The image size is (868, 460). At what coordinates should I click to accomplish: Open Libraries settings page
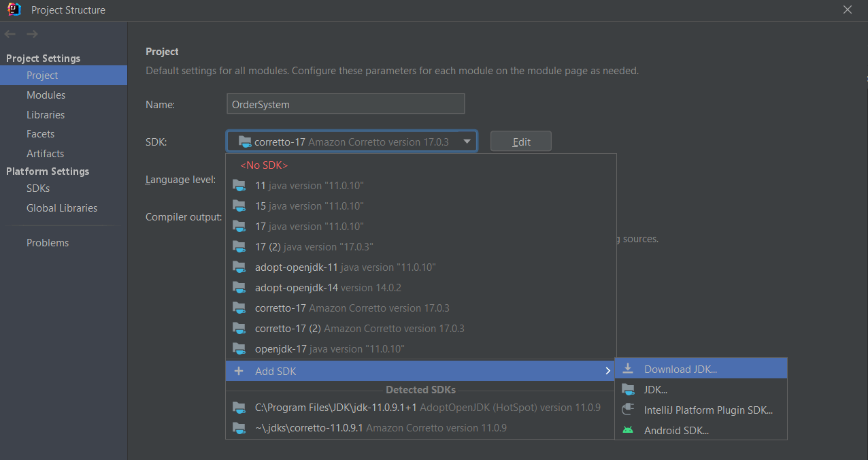63,114
